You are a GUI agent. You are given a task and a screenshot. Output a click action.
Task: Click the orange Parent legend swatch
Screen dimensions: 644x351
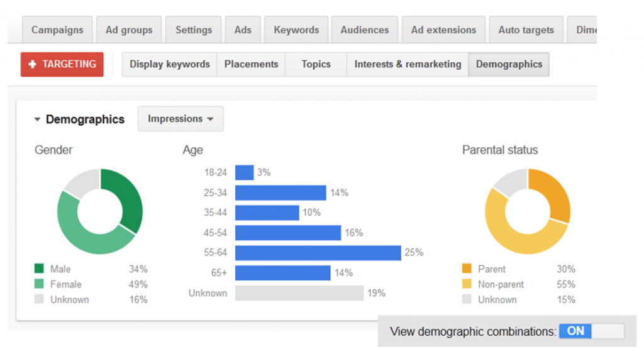click(467, 269)
